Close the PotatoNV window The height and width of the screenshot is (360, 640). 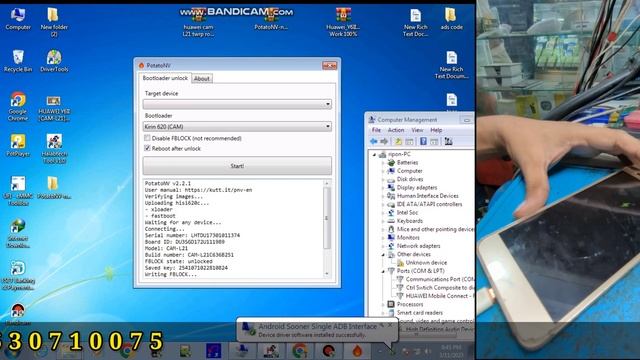[x=329, y=65]
